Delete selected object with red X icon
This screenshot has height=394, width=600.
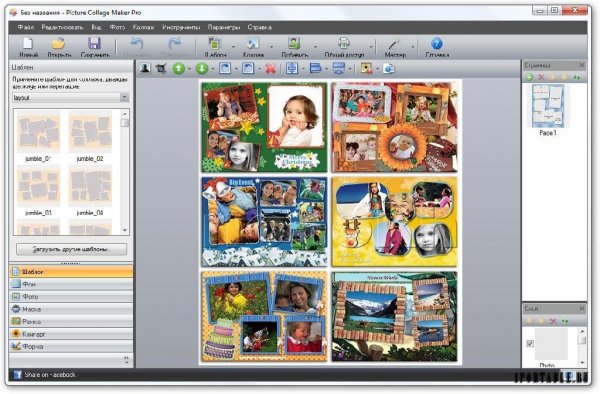[x=271, y=69]
